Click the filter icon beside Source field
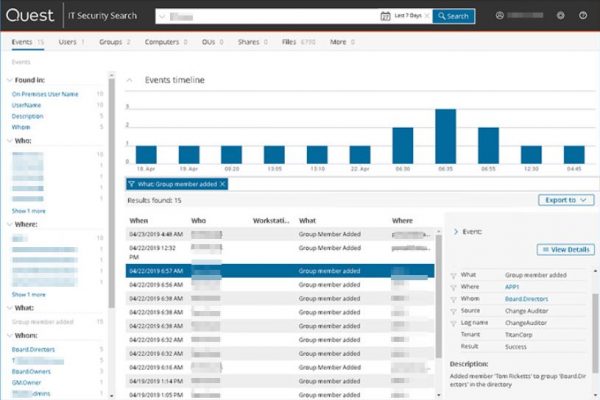The width and height of the screenshot is (600, 400). coord(455,311)
